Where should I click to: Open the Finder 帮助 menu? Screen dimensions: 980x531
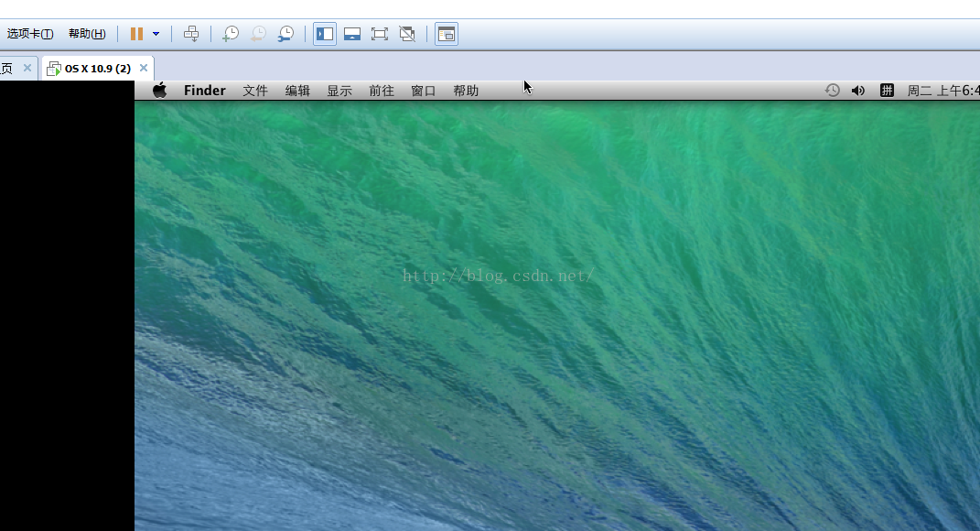tap(466, 91)
